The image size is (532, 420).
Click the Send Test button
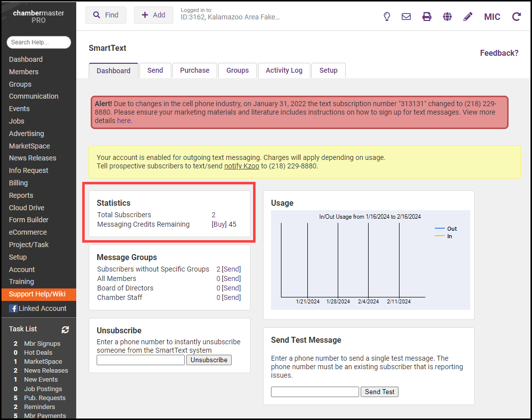click(x=379, y=392)
